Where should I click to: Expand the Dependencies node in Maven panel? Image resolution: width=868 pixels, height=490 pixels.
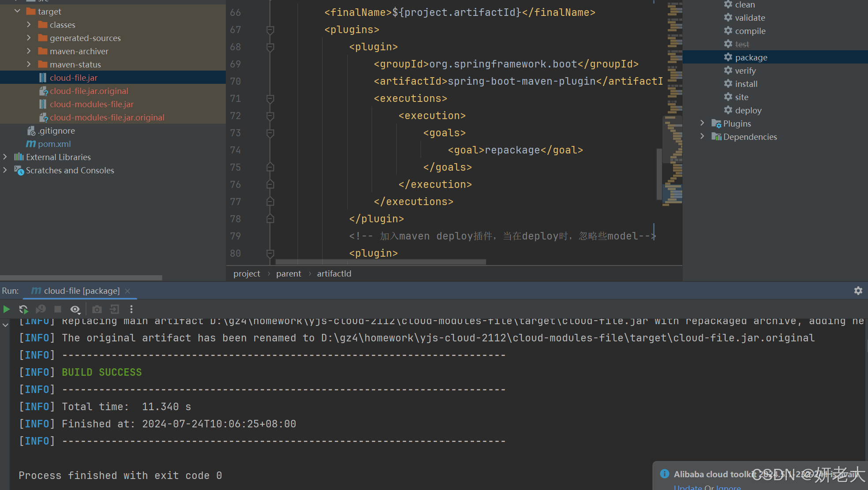(702, 136)
